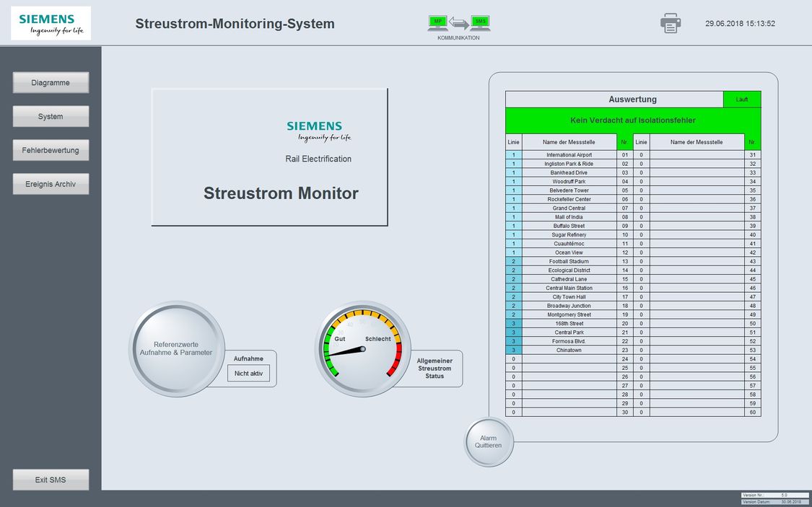Viewport: 812px width, 507px height.
Task: Select Cathedral Lane measuring point
Action: pyautogui.click(x=569, y=279)
